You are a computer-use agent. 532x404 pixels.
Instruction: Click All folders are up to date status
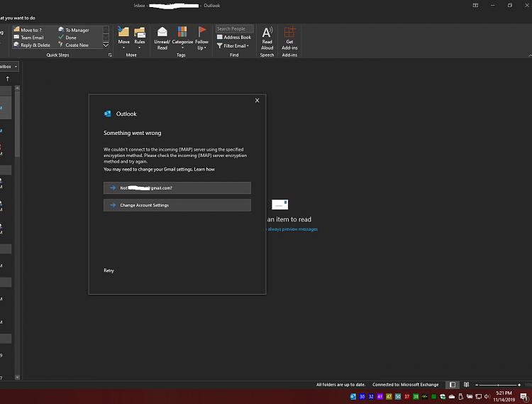point(340,385)
